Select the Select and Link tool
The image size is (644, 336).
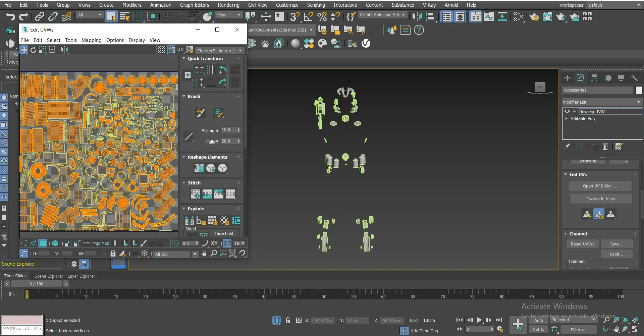tap(40, 16)
